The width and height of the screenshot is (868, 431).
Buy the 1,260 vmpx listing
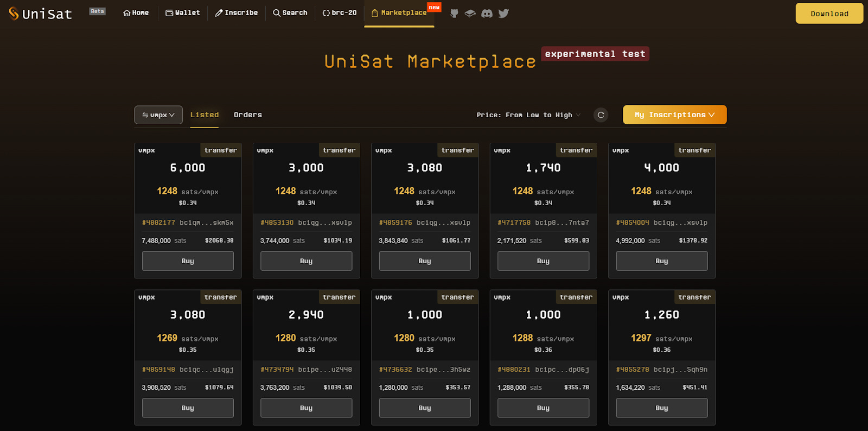[661, 408]
